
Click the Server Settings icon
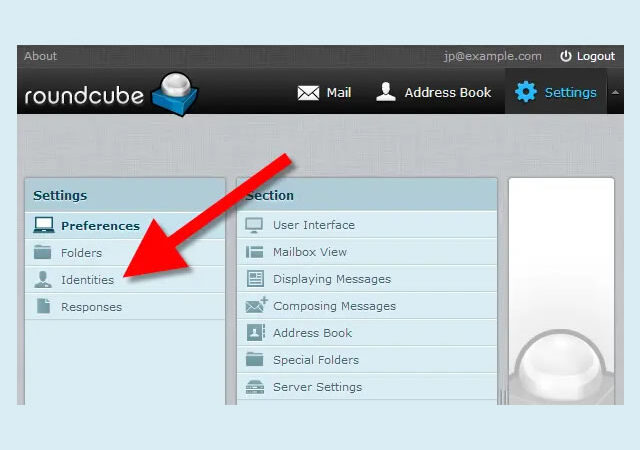tap(255, 386)
